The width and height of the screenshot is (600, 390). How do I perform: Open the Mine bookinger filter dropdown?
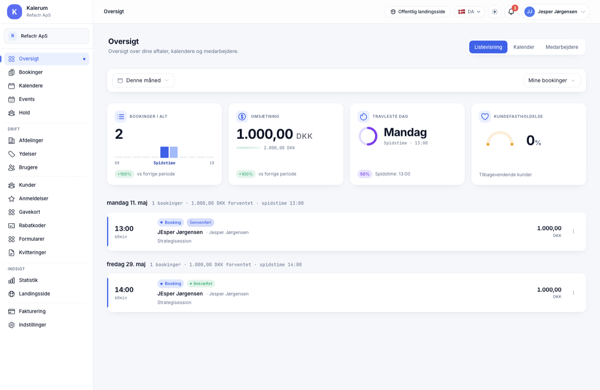(551, 80)
